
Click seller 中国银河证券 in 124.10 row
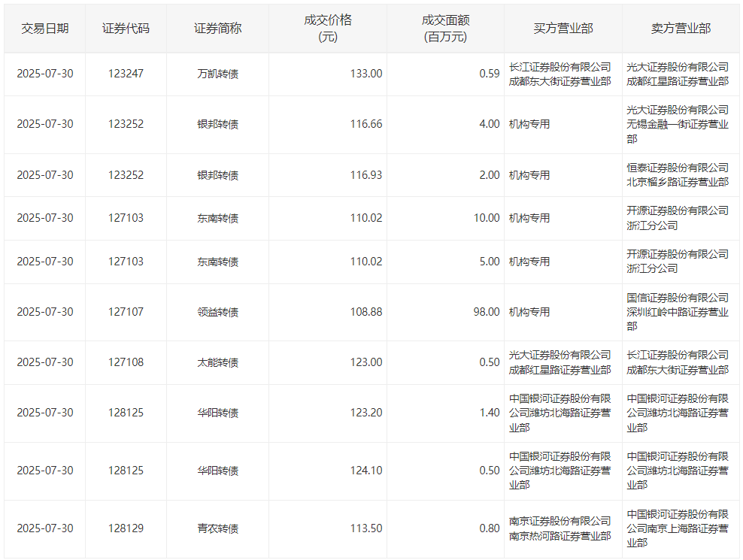pyautogui.click(x=678, y=471)
